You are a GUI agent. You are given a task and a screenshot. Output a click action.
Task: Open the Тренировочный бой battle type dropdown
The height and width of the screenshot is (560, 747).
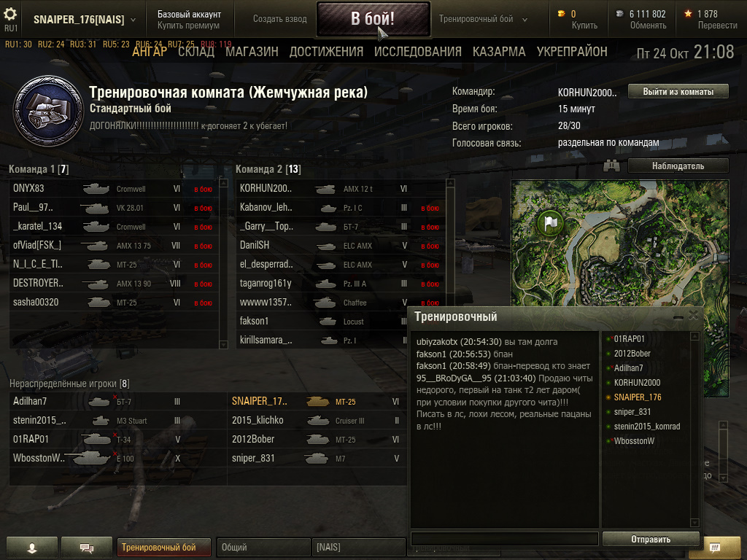tap(525, 20)
